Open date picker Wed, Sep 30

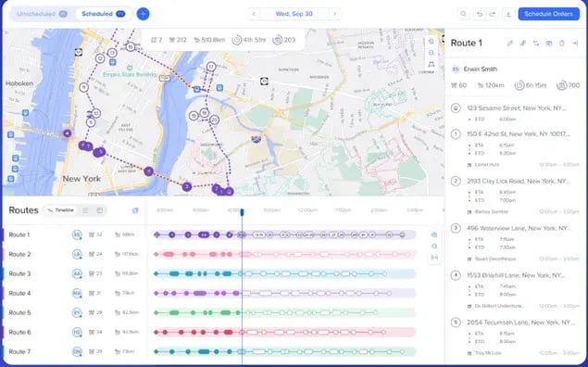point(294,14)
